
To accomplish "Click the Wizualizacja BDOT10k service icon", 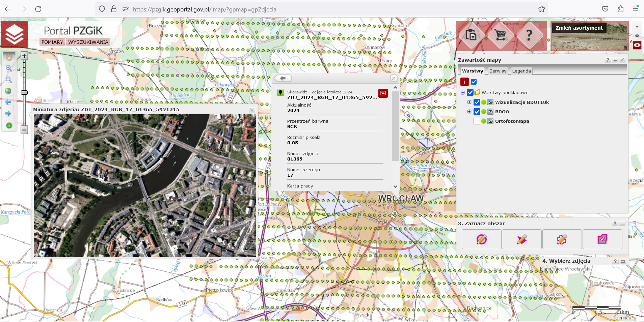I will pos(490,102).
